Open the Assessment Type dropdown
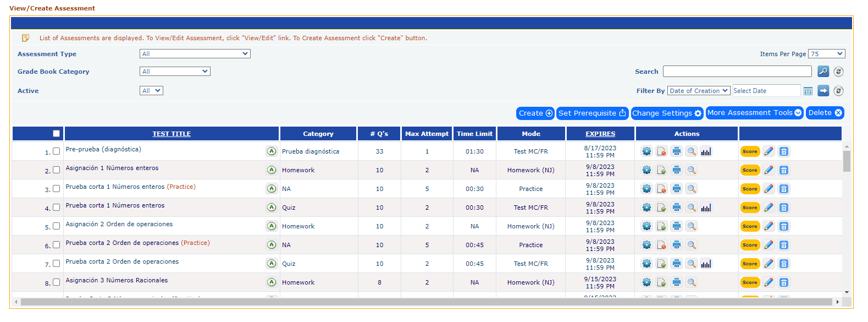This screenshot has width=868, height=322. (x=195, y=54)
